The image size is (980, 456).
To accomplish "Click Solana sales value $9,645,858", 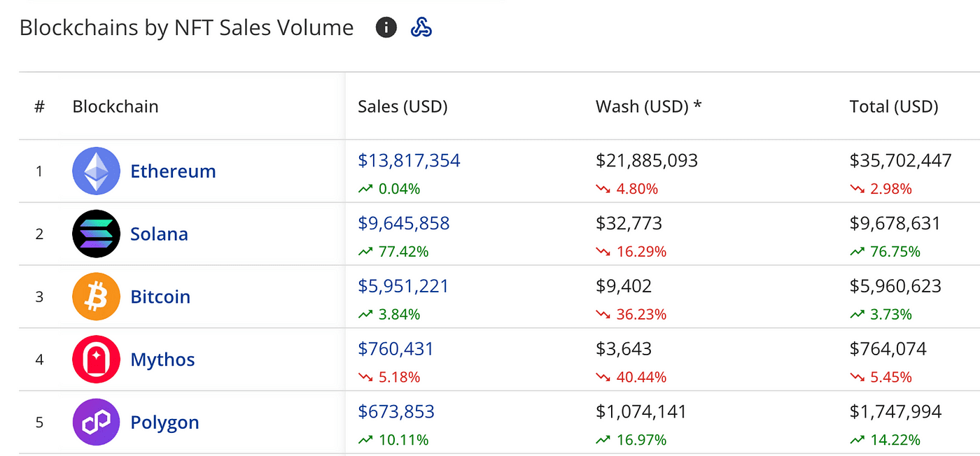I will pyautogui.click(x=404, y=224).
